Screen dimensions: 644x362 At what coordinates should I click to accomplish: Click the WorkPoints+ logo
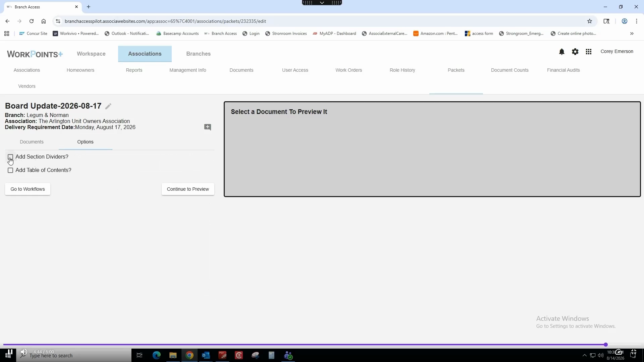(x=35, y=54)
